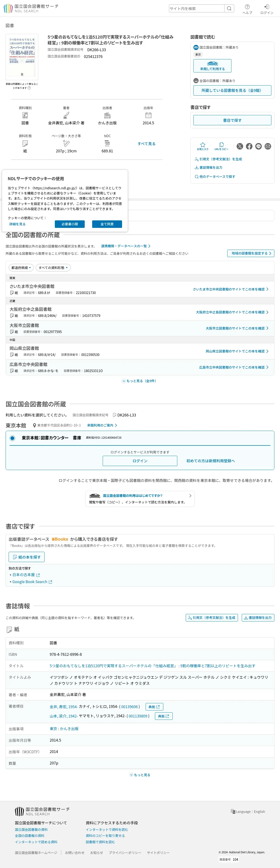This screenshot has height=868, width=280.
Task: Click 引用文を生成 button in 書誌情報 section
Action: (x=212, y=618)
